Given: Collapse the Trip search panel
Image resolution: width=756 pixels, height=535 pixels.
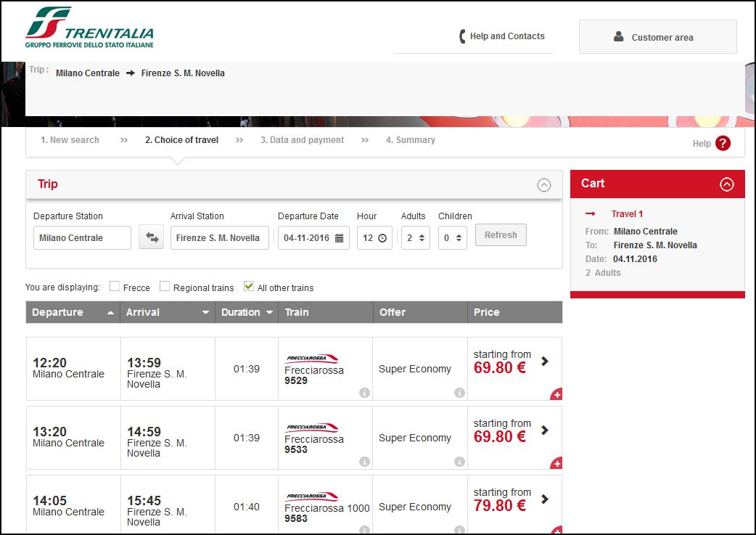Looking at the screenshot, I should (543, 184).
